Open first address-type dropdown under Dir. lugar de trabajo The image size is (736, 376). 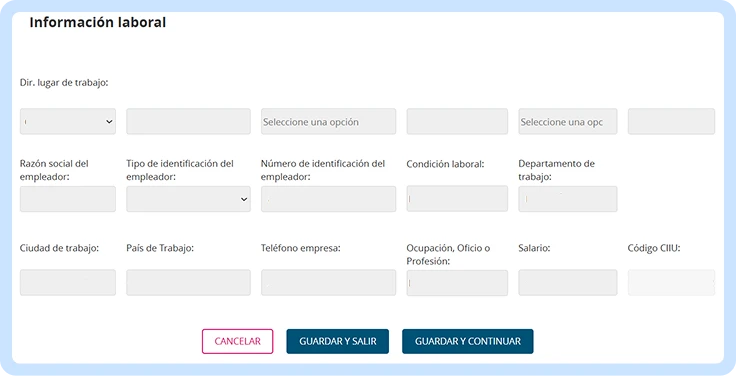(x=68, y=122)
